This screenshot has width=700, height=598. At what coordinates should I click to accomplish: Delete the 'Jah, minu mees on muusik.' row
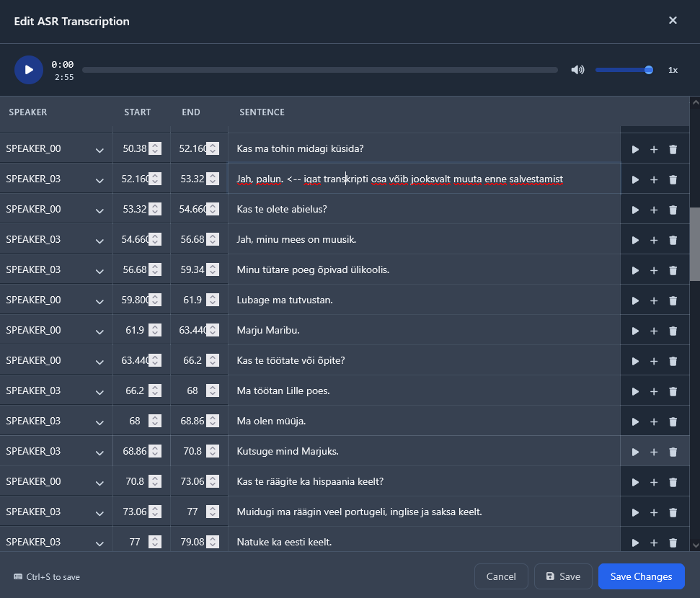[x=673, y=240]
